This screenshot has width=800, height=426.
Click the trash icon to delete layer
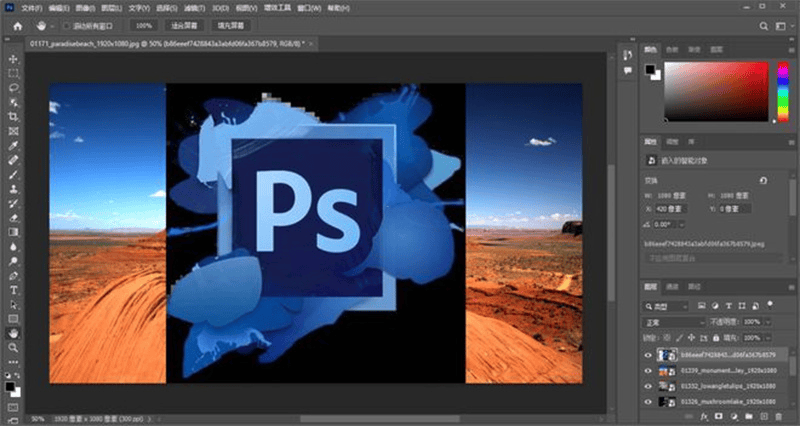point(779,417)
